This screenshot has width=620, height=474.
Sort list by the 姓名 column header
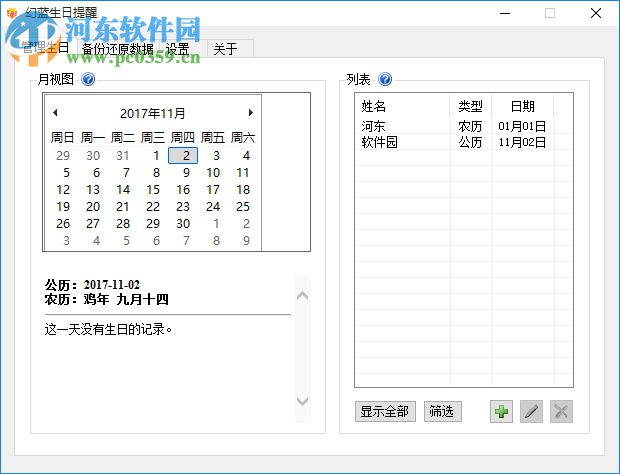[402, 106]
